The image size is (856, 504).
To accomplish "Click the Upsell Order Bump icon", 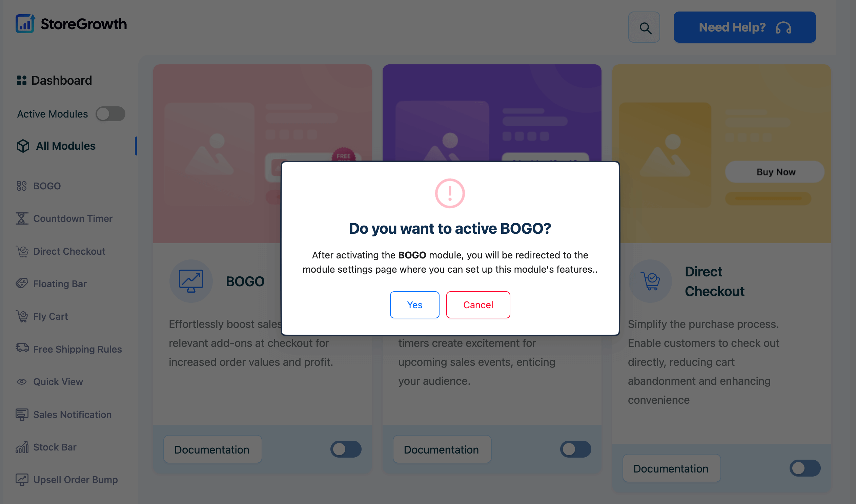I will tap(22, 479).
